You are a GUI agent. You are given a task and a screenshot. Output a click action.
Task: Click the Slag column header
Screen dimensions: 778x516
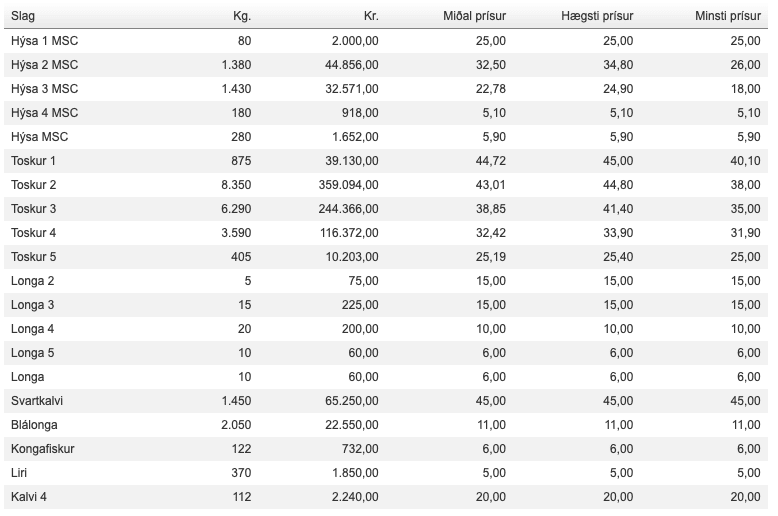coord(23,16)
